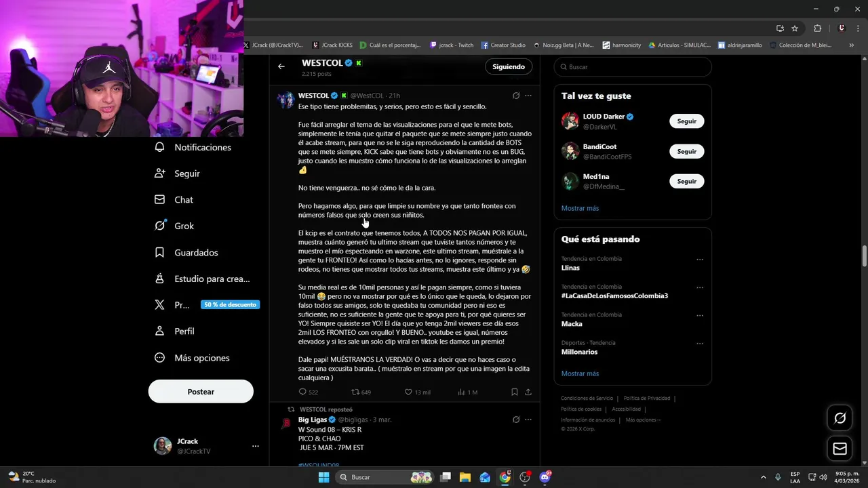Open options for Macka trend
This screenshot has width=868, height=488.
tap(700, 316)
